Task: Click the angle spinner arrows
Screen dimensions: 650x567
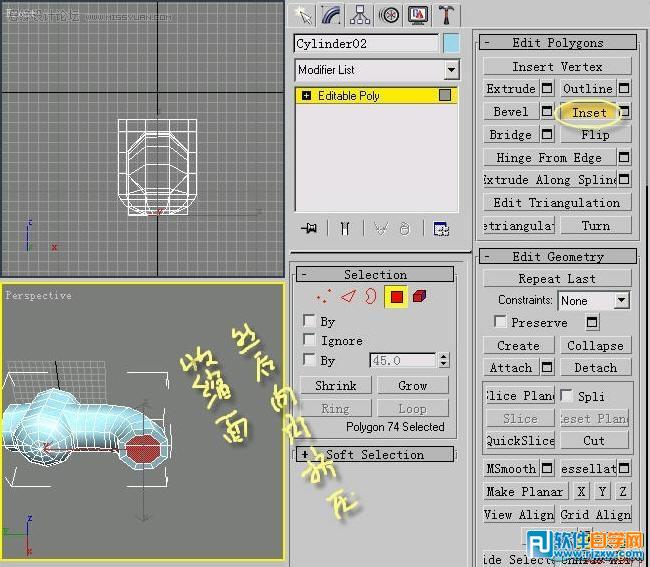Action: [444, 360]
